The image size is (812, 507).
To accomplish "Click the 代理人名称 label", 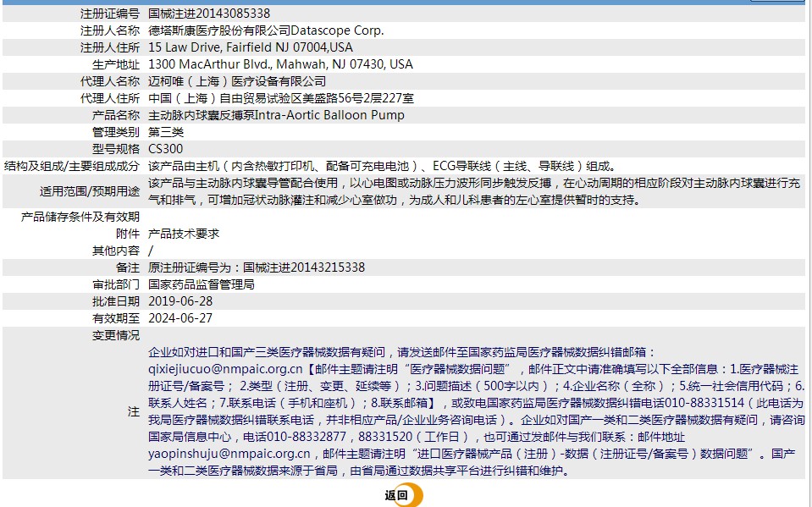I will tap(110, 81).
